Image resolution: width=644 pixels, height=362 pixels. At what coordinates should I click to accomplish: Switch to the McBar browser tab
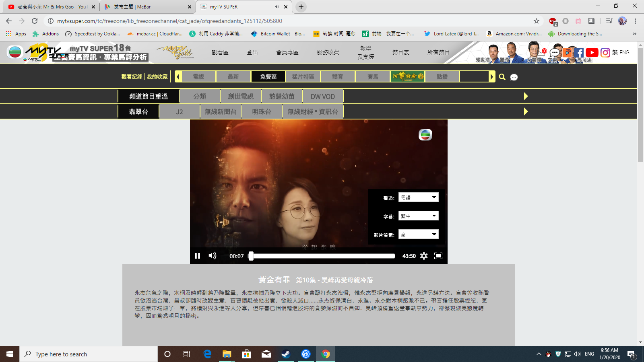(x=148, y=7)
